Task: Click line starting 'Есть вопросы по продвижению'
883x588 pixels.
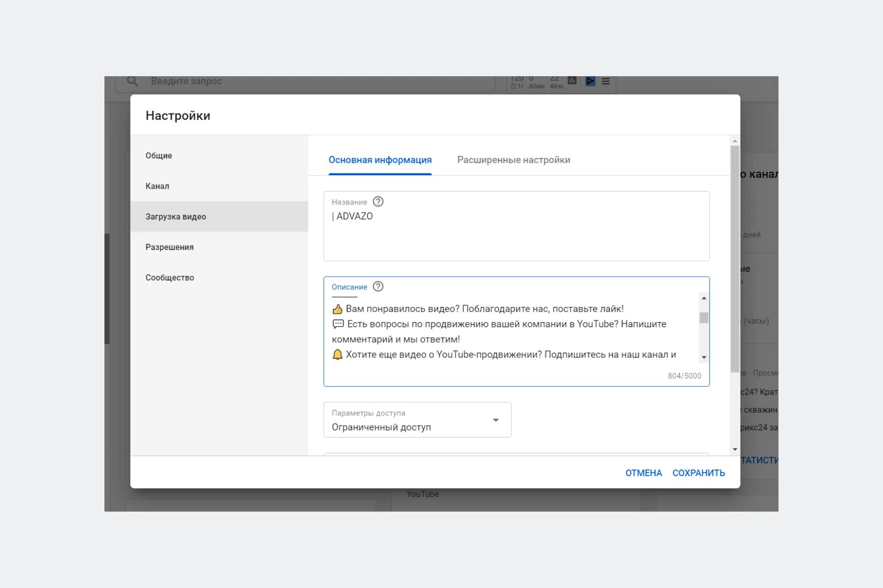Action: pos(499,324)
